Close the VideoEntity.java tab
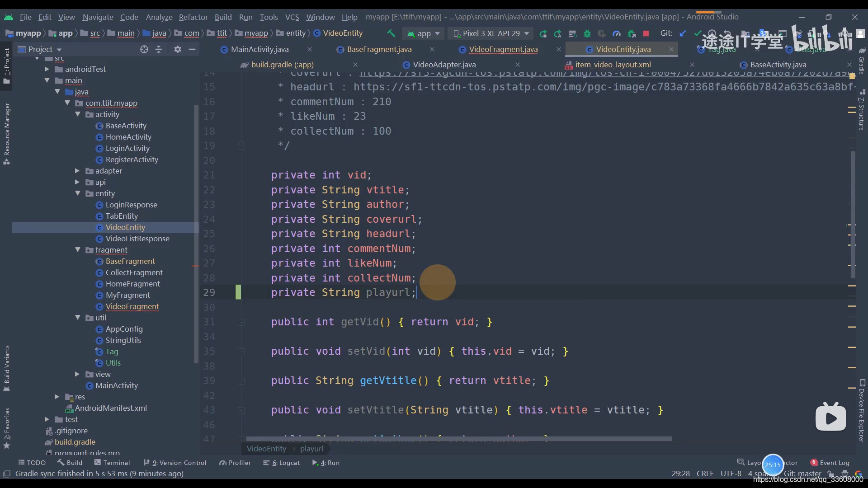Screen dimensions: 868x488 [671, 49]
